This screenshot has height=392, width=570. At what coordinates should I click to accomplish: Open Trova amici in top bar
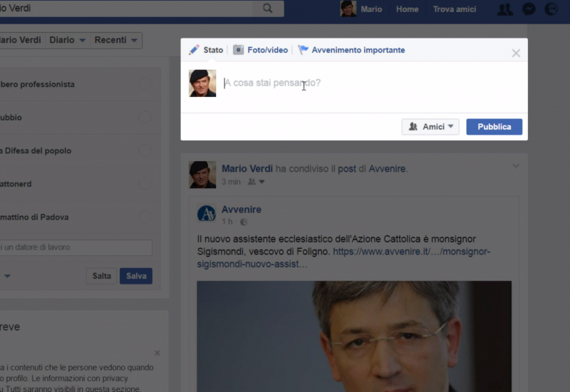click(455, 9)
